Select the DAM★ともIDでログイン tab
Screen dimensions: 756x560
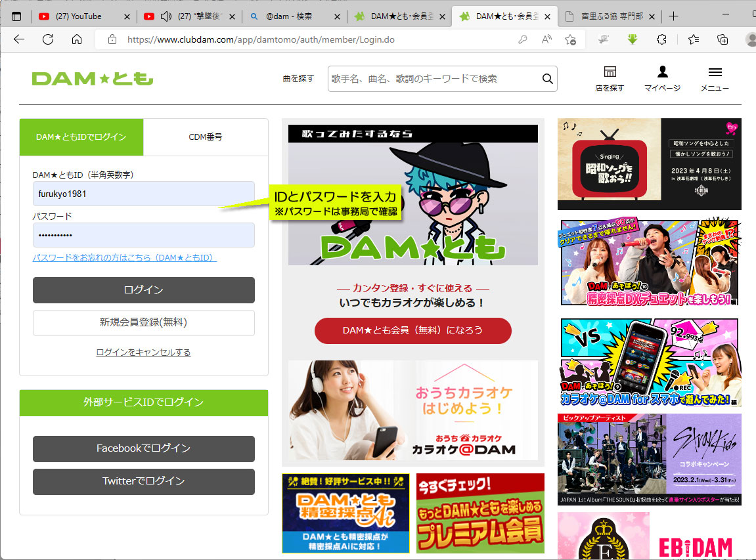[81, 137]
